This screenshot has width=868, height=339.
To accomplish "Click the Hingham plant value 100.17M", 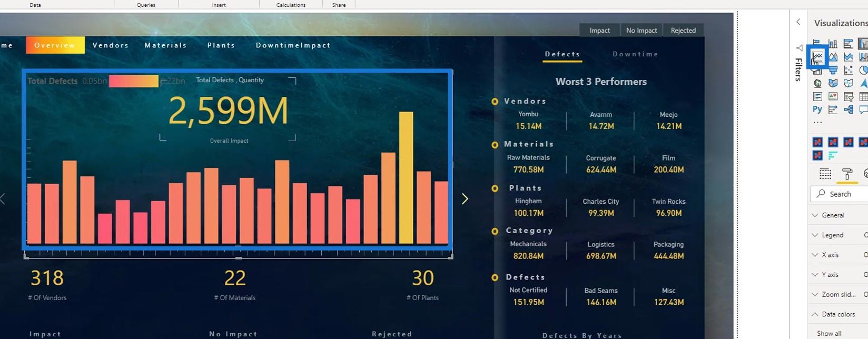I will point(528,213).
